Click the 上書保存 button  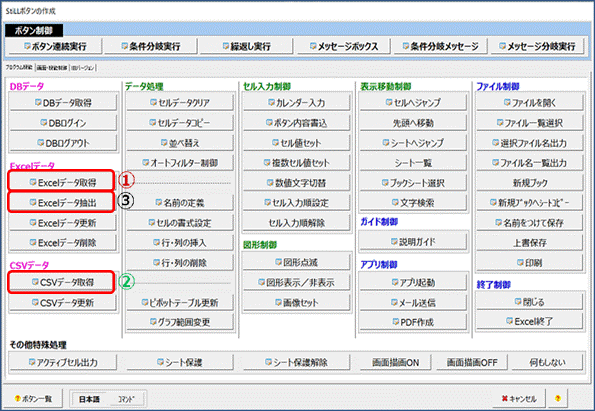530,243
